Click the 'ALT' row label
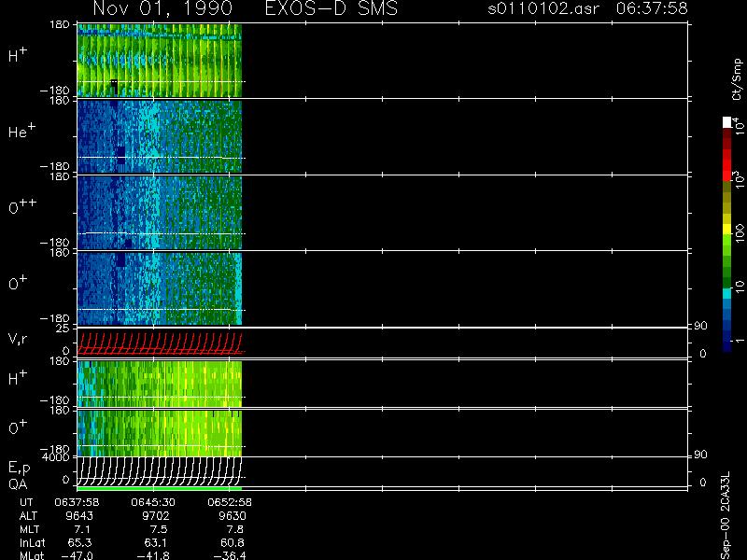 coord(28,516)
